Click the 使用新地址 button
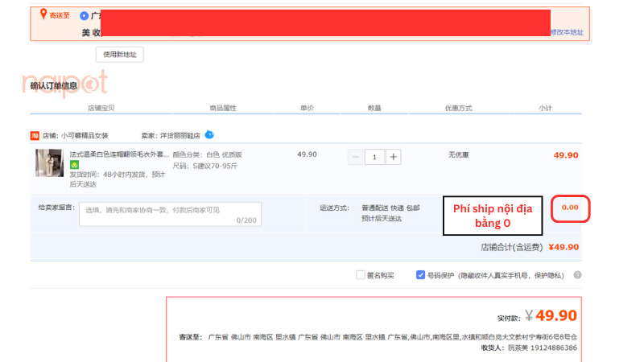This screenshot has width=644, height=362. [119, 55]
